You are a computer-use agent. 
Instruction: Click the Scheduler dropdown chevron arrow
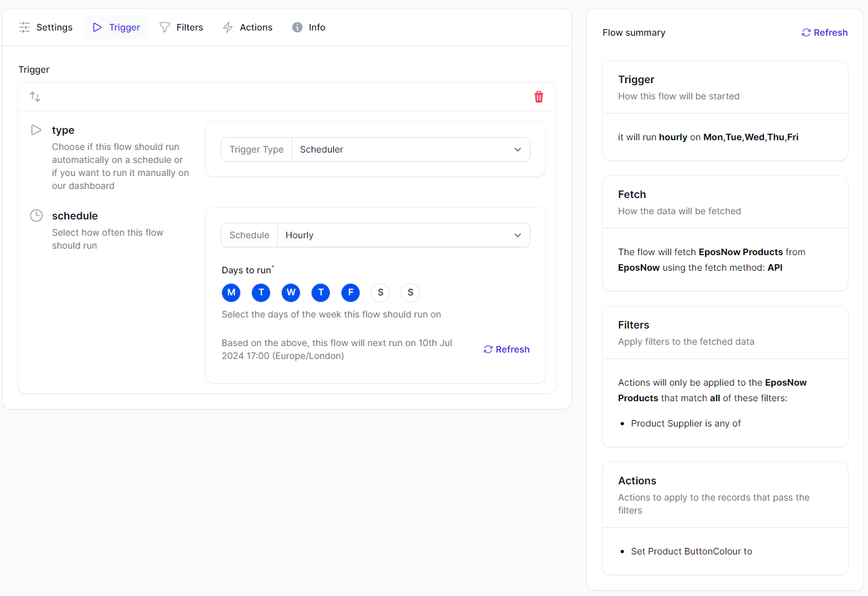[517, 149]
